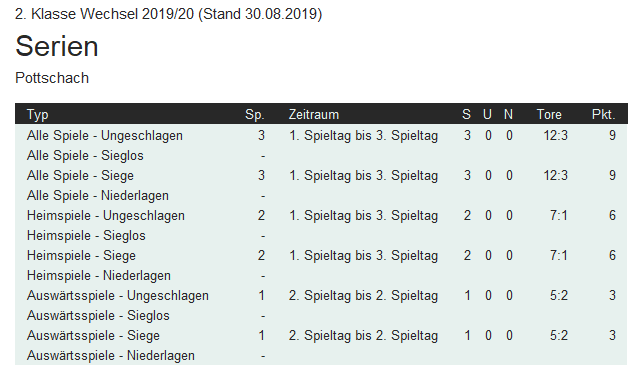Select the Heimspiele - Sieglos row
Image resolution: width=642 pixels, height=372 pixels.
(321, 236)
